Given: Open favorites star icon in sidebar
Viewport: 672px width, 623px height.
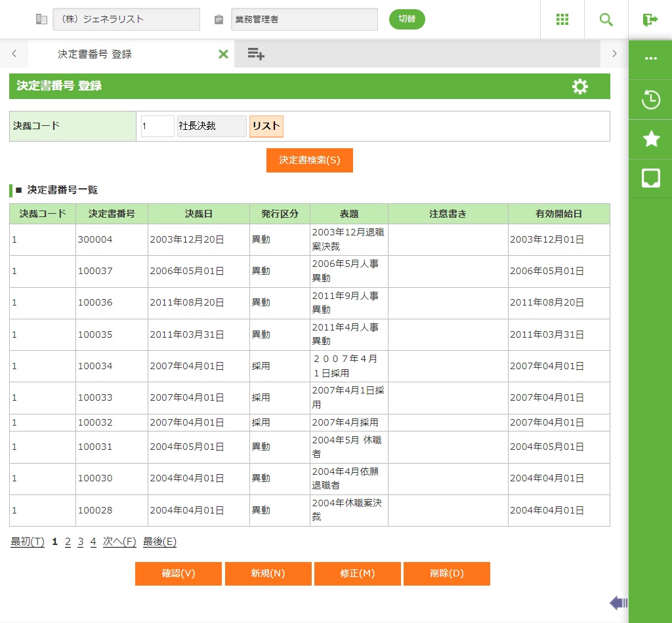Looking at the screenshot, I should pyautogui.click(x=650, y=138).
